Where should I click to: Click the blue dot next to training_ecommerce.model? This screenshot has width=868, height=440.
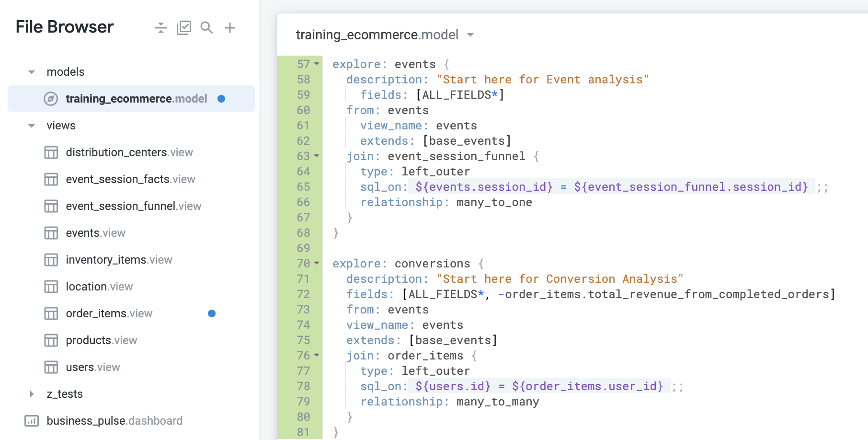pos(221,98)
